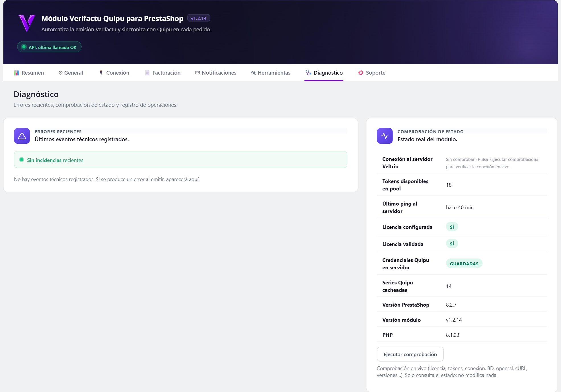Screen dimensions: 561x392
Task: Click the Versión PrestaShop label
Action: pos(406,305)
